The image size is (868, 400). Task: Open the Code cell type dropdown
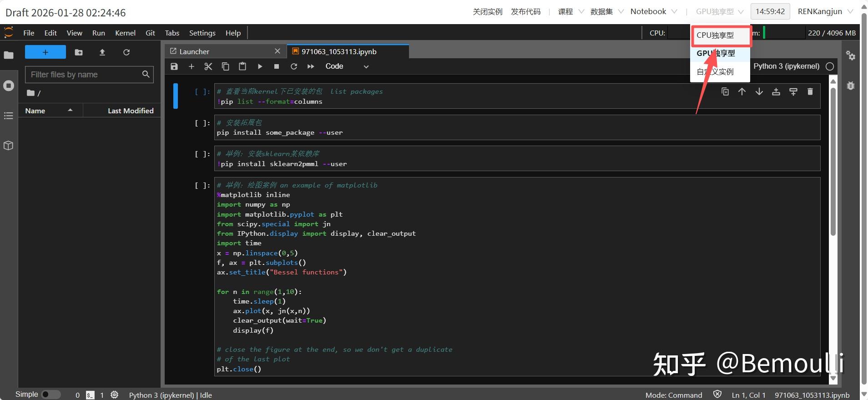click(347, 66)
